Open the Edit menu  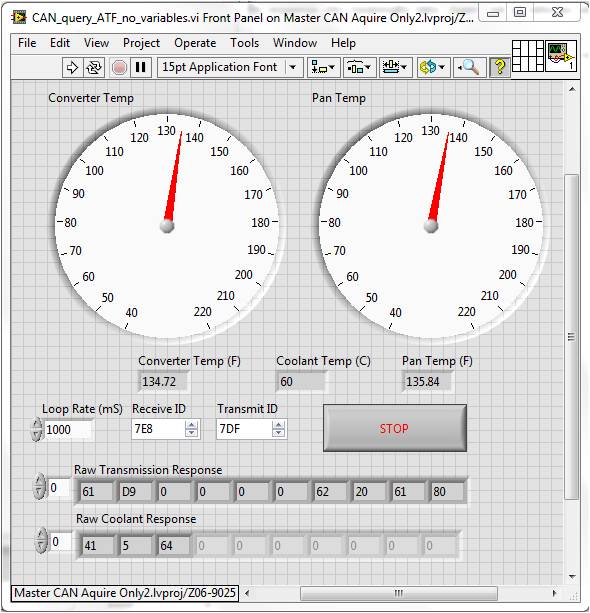(x=60, y=43)
